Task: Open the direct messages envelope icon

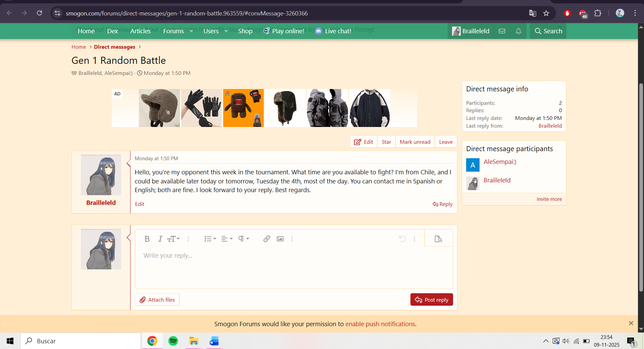Action: point(502,31)
